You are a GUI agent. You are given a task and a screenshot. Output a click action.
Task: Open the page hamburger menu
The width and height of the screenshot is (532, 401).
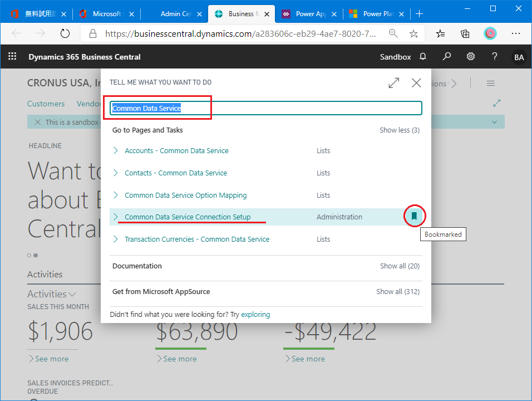[491, 83]
